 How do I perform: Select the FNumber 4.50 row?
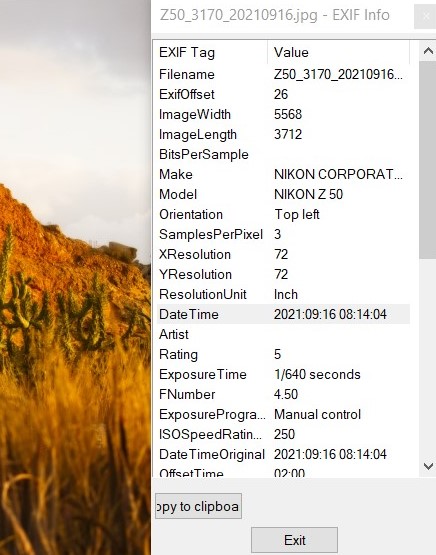(283, 394)
